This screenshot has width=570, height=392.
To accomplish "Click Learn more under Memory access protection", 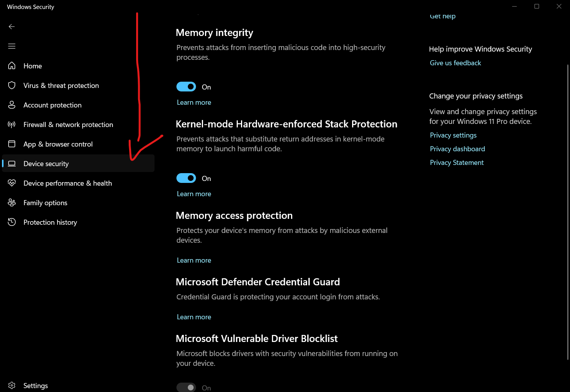I will (194, 260).
